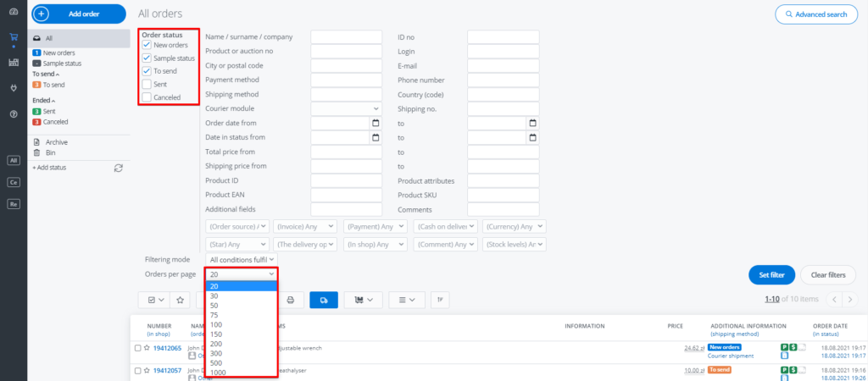Screen dimensions: 868x381
Task: Select the 'Re' badge in left rail
Action: pos(14,204)
